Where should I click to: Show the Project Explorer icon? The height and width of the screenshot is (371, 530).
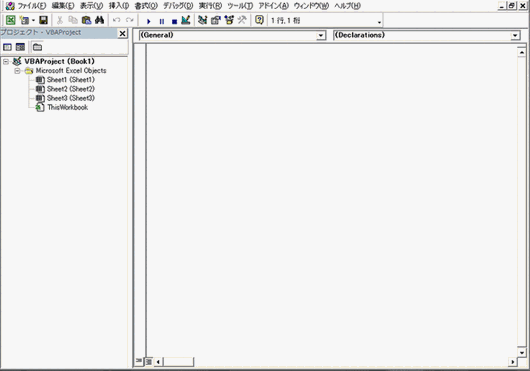point(202,20)
